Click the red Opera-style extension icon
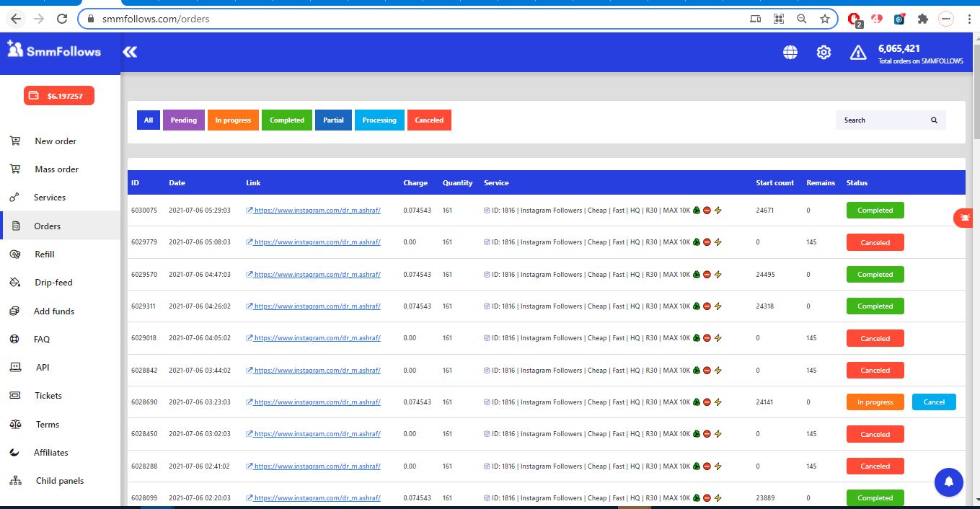 [854, 19]
